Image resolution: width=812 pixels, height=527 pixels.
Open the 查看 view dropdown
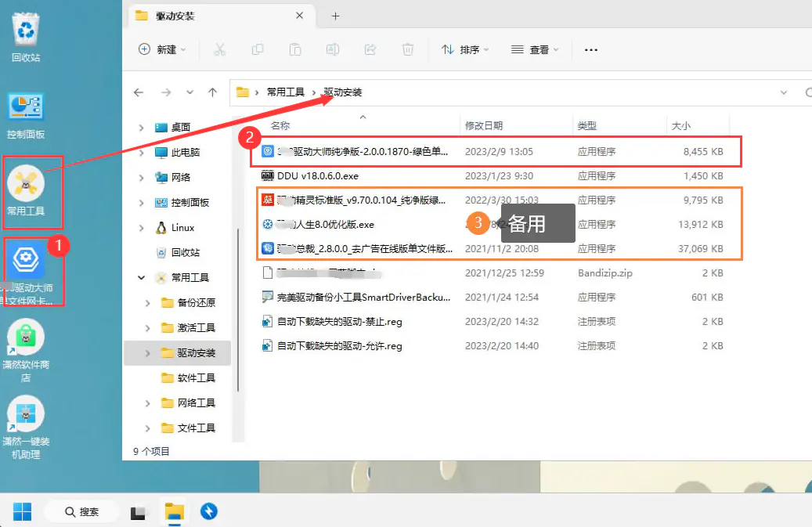(535, 49)
